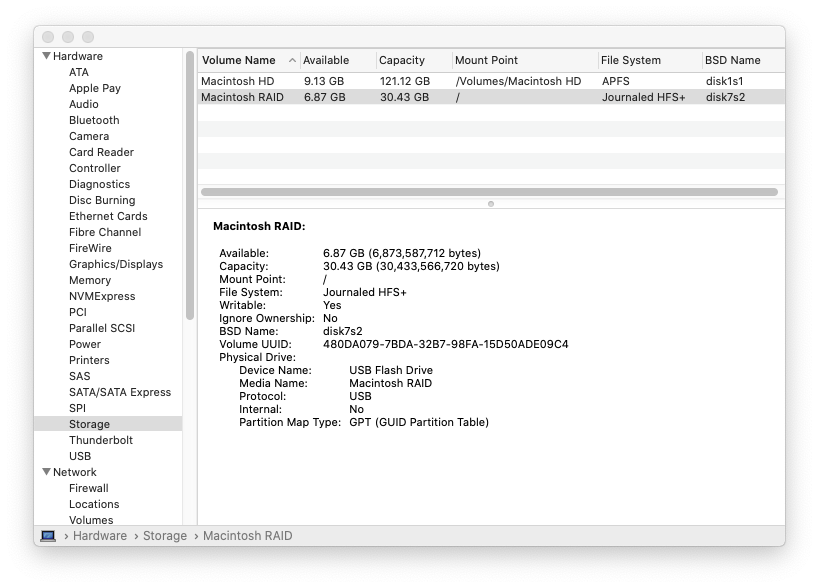The height and width of the screenshot is (588, 819).
Task: Sort by Capacity column header
Action: click(x=402, y=60)
